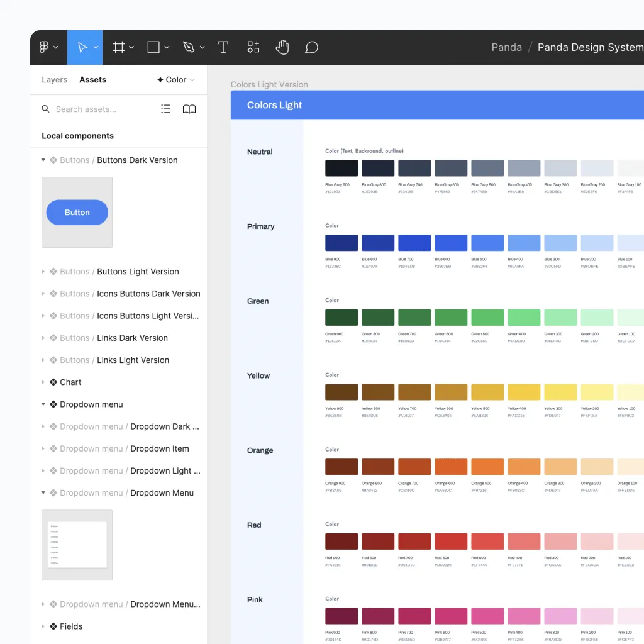The height and width of the screenshot is (644, 644).
Task: Select the Frame tool
Action: 118,47
